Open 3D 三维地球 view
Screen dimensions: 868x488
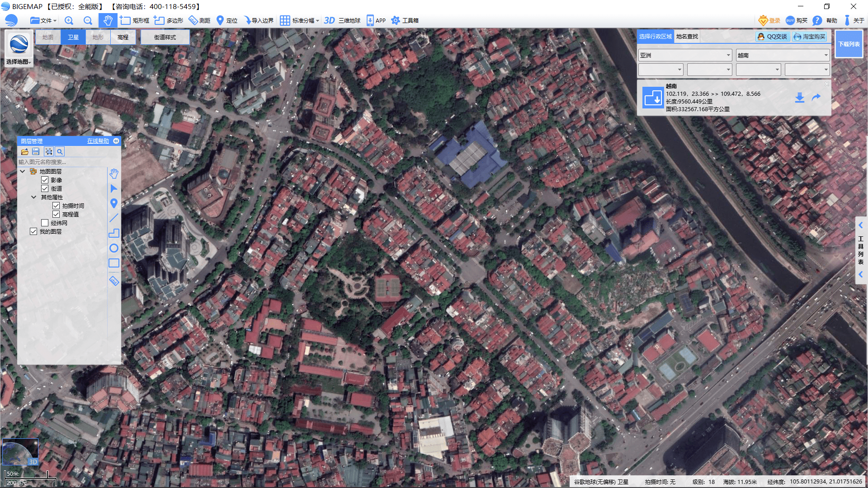tap(342, 20)
